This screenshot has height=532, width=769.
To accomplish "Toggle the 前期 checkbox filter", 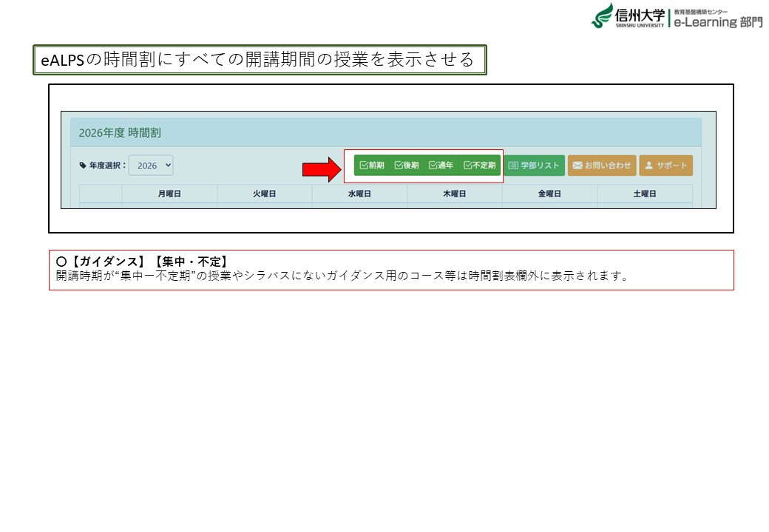I will tap(372, 165).
